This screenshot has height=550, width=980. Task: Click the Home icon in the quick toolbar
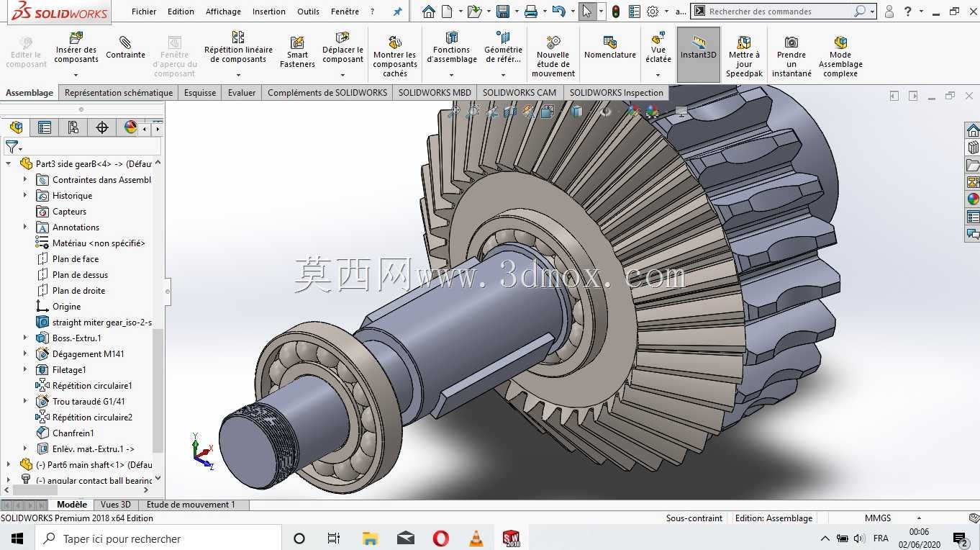[429, 12]
